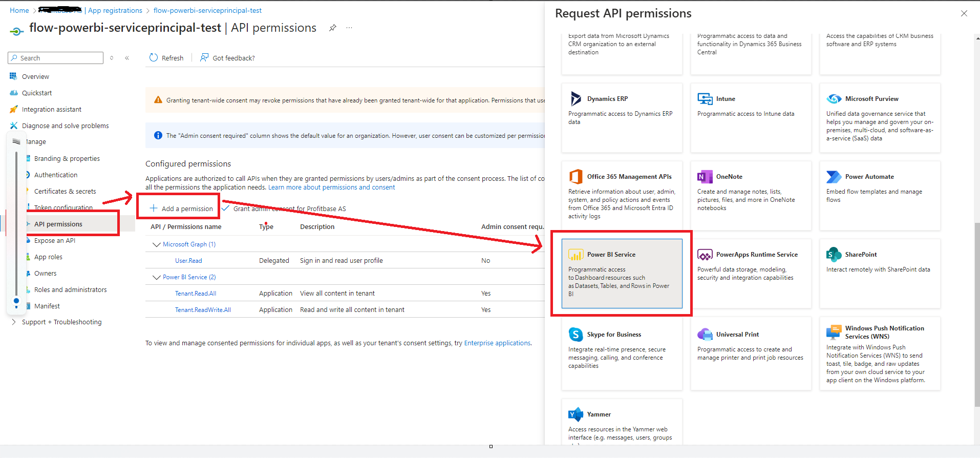Click Add a permission button
Image resolution: width=980 pixels, height=458 pixels.
181,209
